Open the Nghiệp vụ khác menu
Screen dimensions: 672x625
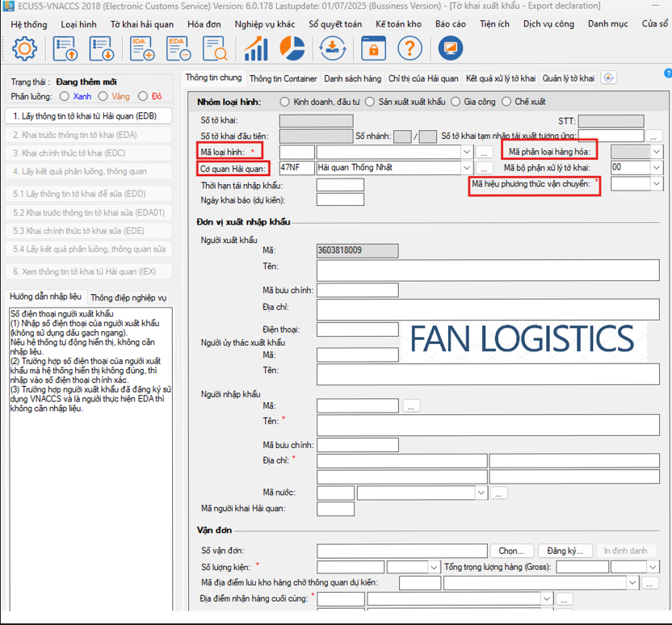tap(265, 24)
